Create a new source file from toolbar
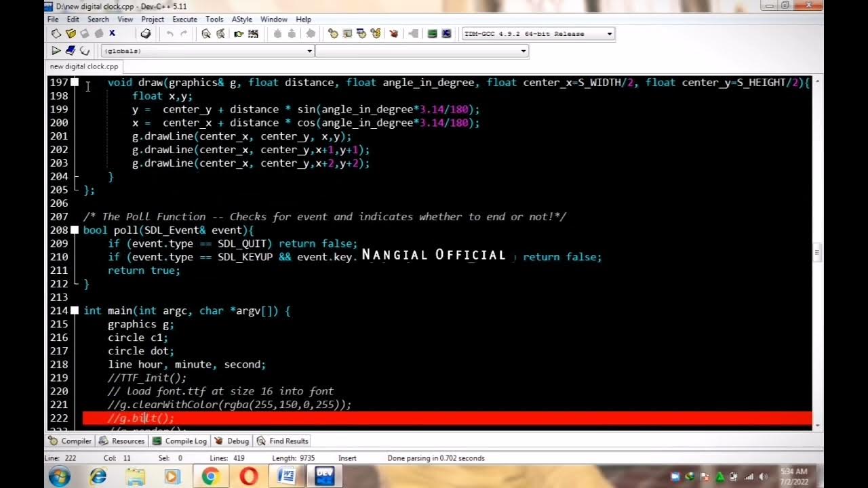 [x=56, y=33]
